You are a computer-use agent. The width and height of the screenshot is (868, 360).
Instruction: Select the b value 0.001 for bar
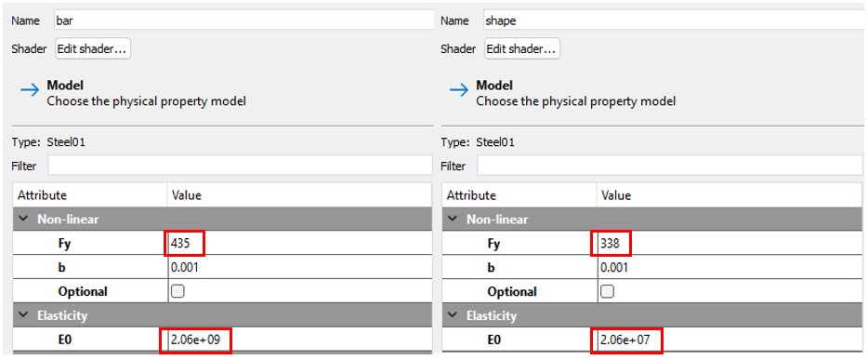click(x=185, y=268)
